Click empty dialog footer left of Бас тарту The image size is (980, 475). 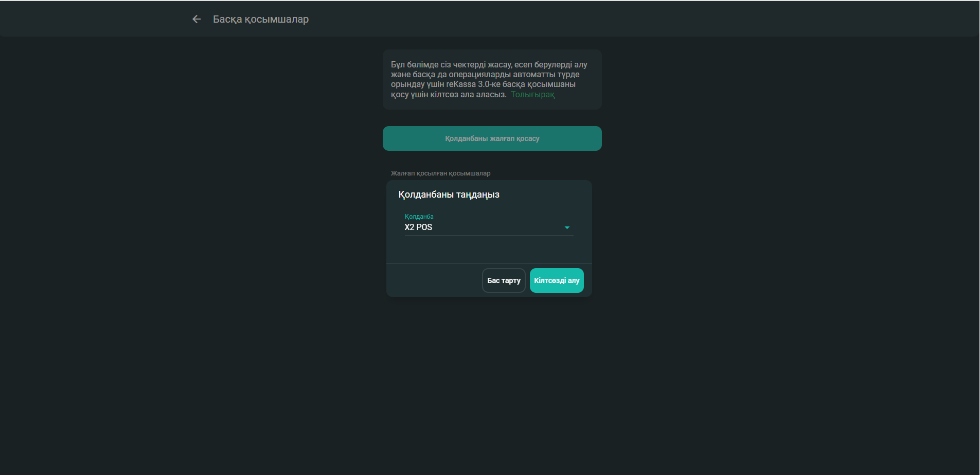432,280
